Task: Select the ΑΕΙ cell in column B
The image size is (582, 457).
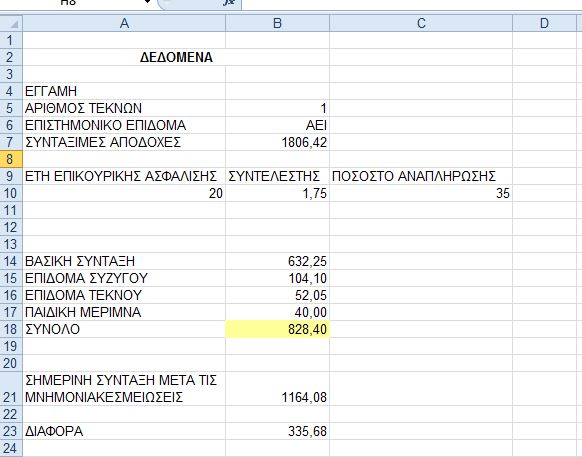Action: point(277,125)
